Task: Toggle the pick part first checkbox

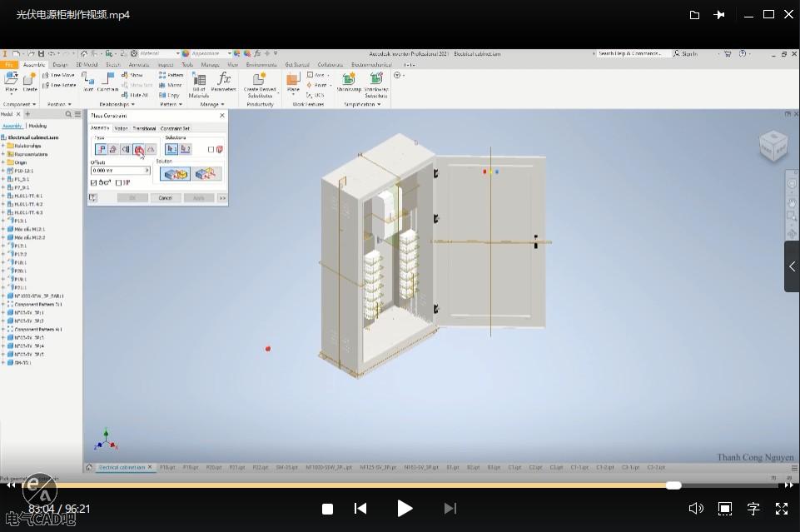Action: tap(211, 150)
